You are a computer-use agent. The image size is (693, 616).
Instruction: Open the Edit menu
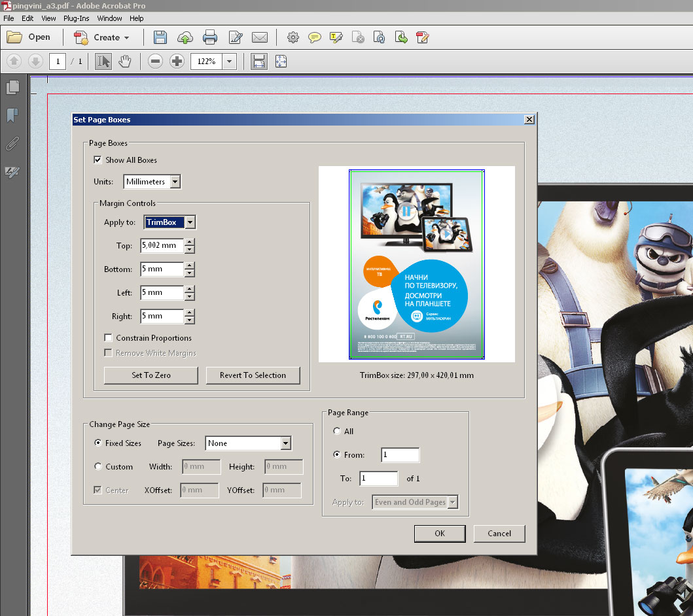click(x=27, y=18)
